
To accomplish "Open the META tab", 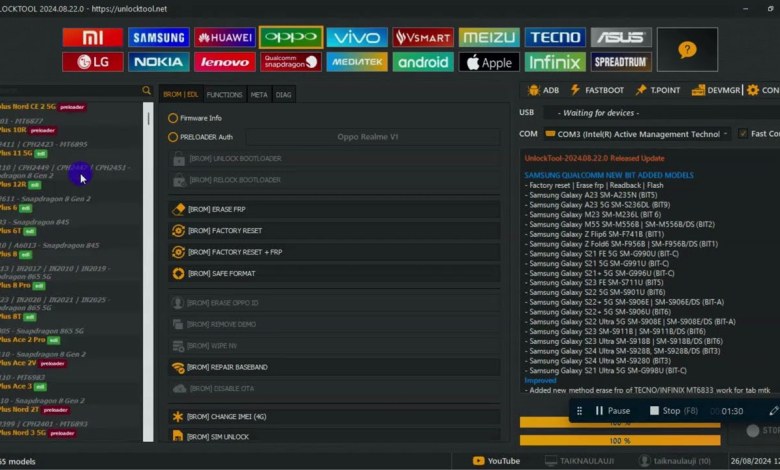I will pyautogui.click(x=258, y=95).
